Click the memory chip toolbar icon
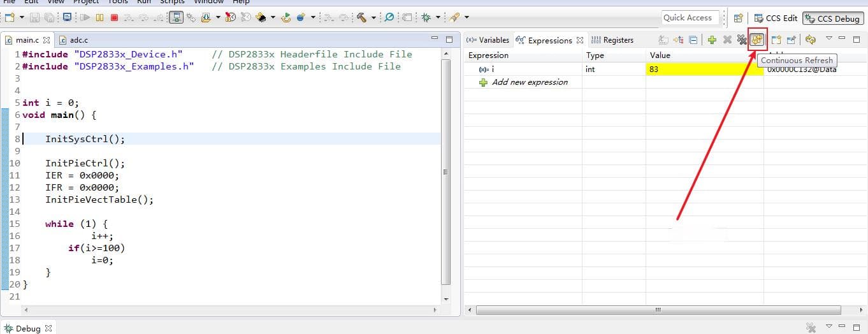Image resolution: width=868 pixels, height=334 pixels. (261, 17)
